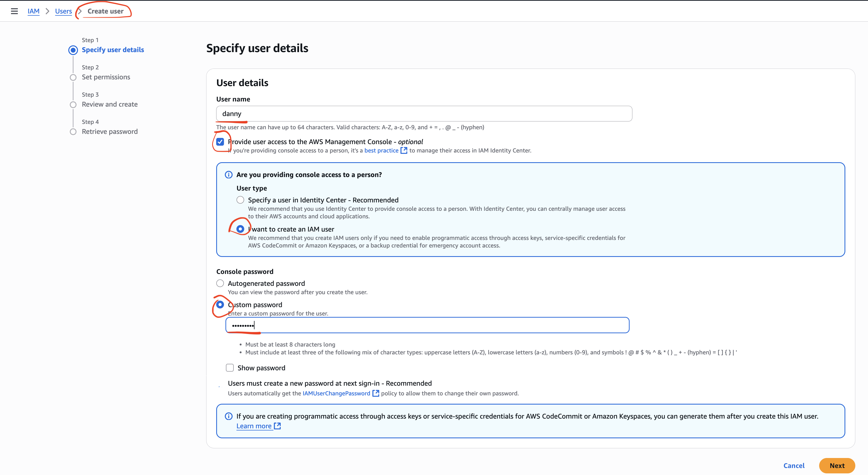The height and width of the screenshot is (475, 868).
Task: Click external link icon next to best practice
Action: [404, 151]
